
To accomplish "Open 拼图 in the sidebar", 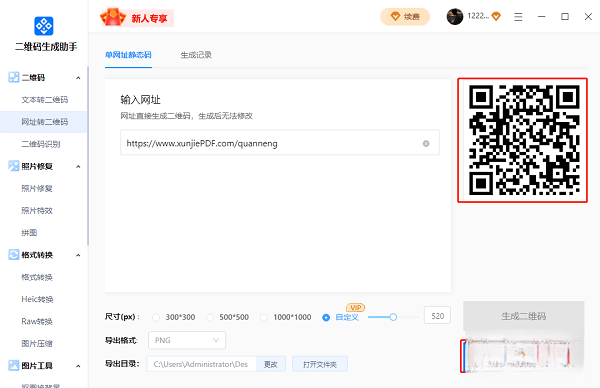I will (29, 233).
